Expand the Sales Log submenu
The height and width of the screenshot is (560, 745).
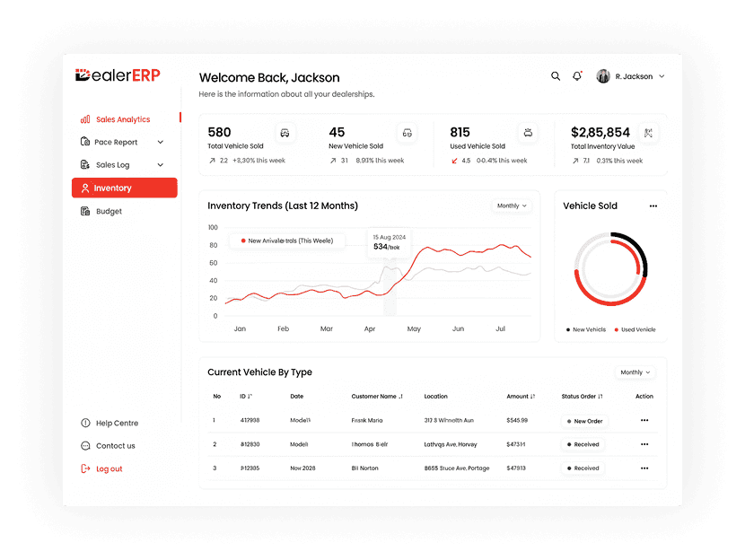[x=161, y=165]
